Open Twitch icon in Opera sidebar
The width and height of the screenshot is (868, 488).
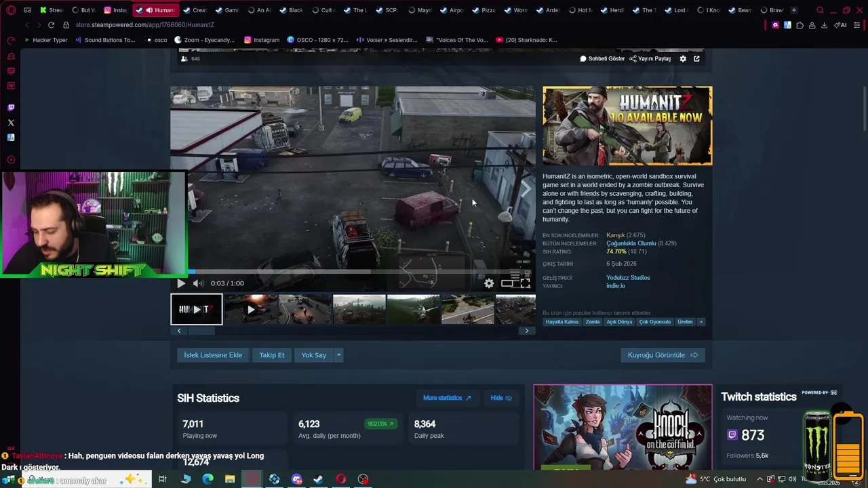pos(11,108)
